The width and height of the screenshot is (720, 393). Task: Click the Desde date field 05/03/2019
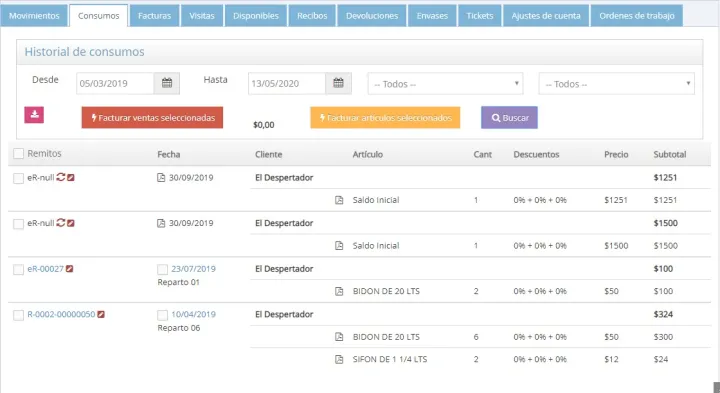click(x=115, y=83)
